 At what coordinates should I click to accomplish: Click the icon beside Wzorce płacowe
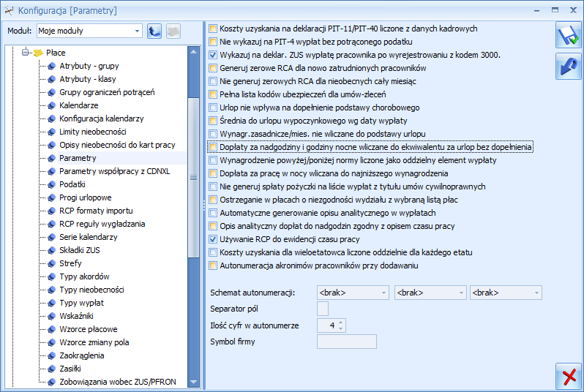click(x=52, y=329)
